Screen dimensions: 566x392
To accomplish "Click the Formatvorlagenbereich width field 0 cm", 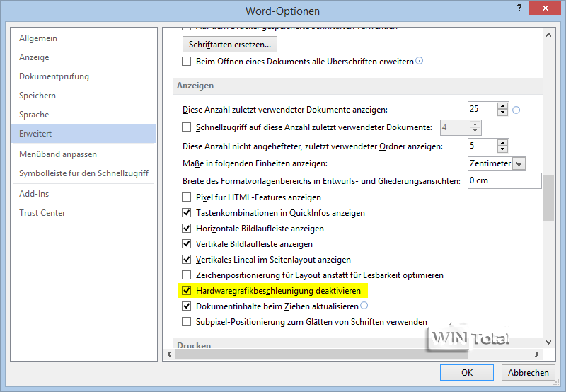I will point(504,180).
